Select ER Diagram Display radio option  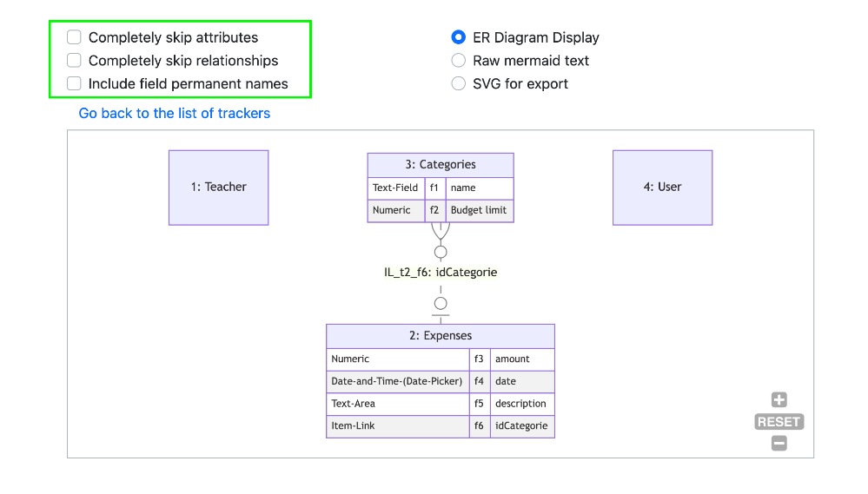click(459, 37)
